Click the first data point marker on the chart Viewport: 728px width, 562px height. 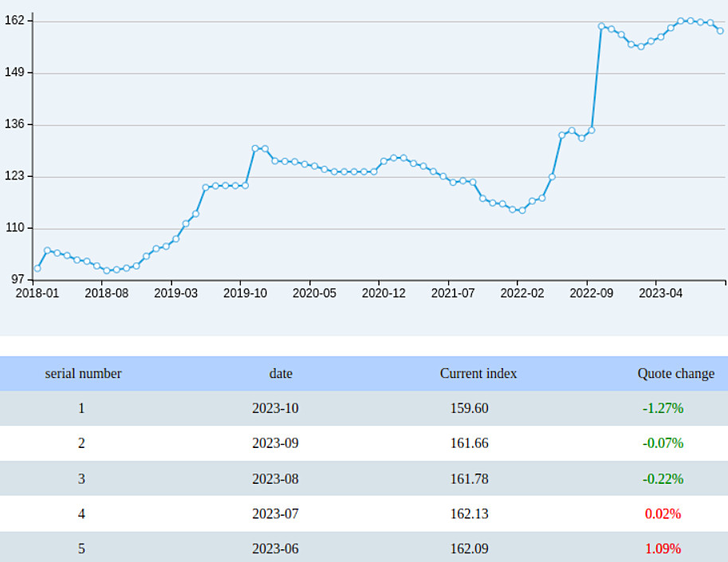37,269
